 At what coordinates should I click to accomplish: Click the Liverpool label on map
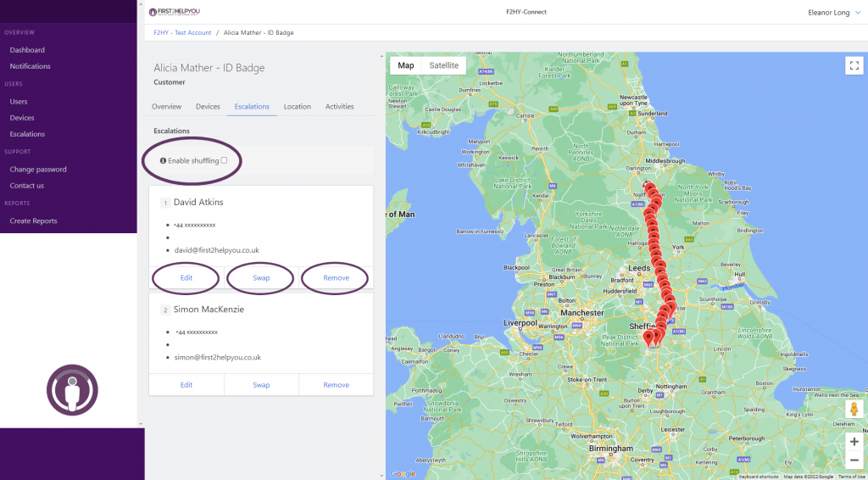tap(520, 323)
